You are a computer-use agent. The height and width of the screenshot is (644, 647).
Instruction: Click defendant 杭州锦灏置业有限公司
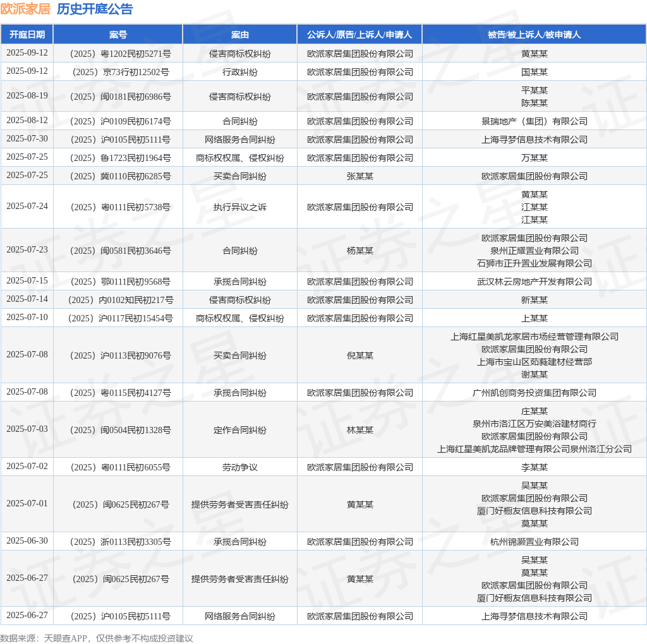(x=535, y=542)
